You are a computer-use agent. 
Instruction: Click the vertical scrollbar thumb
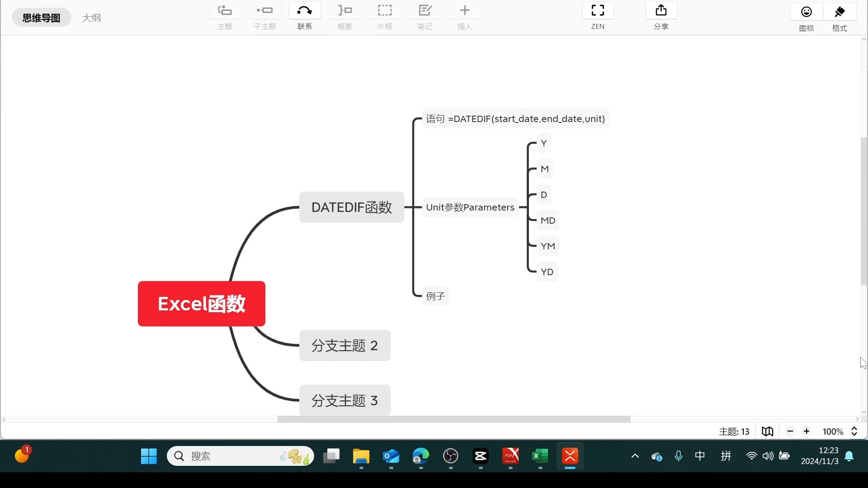click(x=864, y=211)
